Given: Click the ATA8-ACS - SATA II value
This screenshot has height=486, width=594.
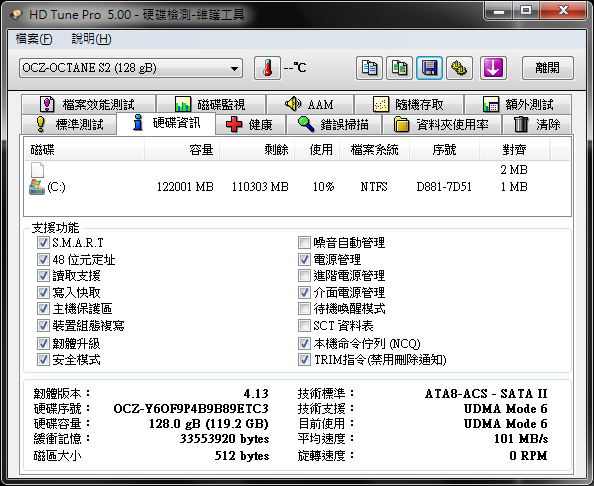Looking at the screenshot, I should tap(486, 394).
